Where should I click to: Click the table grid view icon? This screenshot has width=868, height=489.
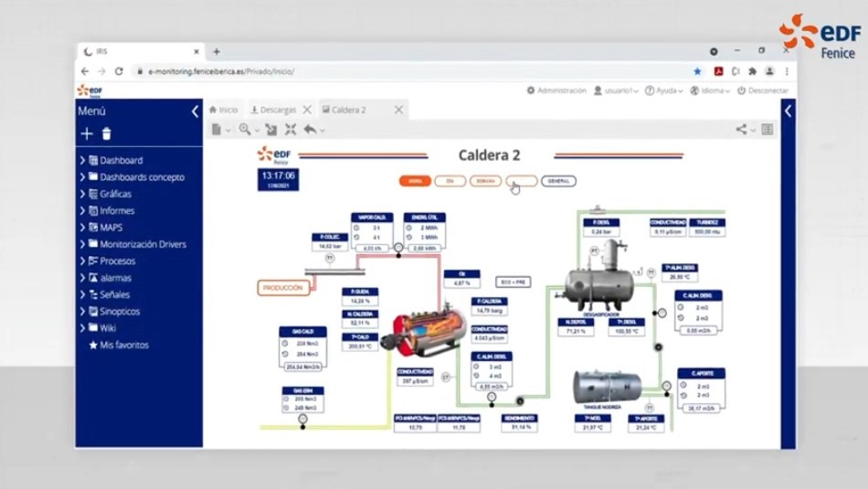767,130
